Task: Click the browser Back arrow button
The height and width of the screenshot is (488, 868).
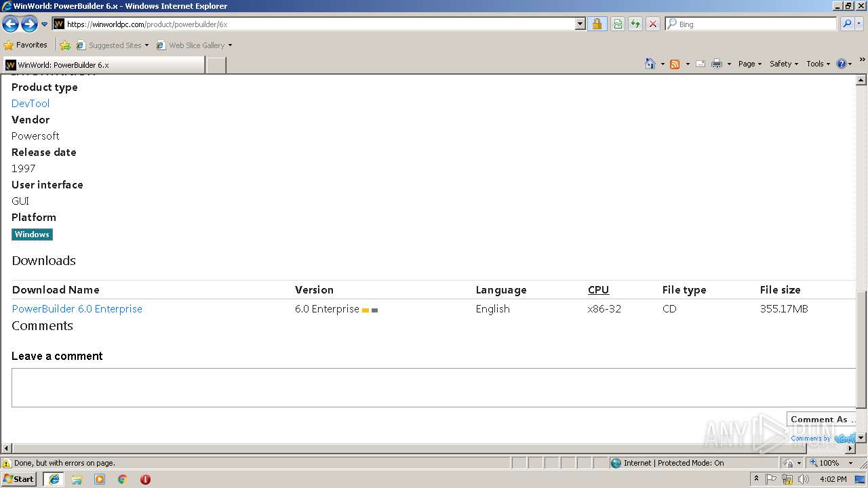Action: point(10,24)
